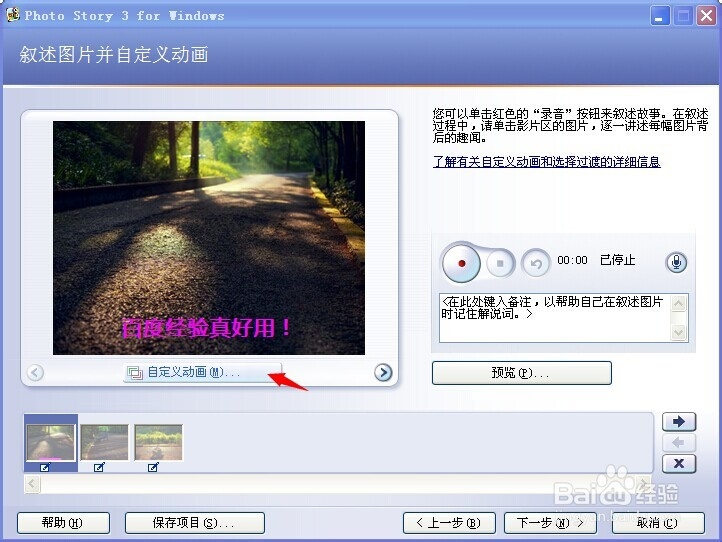
Task: Delete the selected picture with X button
Action: click(x=679, y=463)
